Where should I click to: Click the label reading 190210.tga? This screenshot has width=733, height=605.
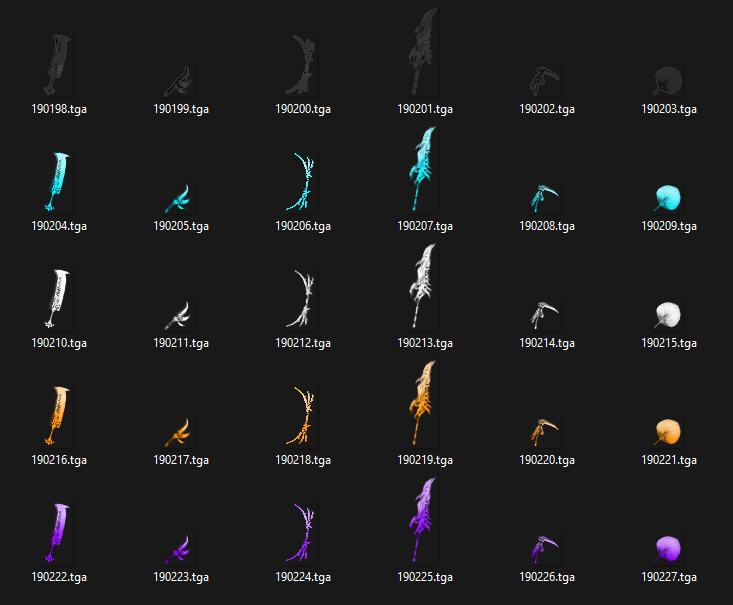[x=59, y=343]
